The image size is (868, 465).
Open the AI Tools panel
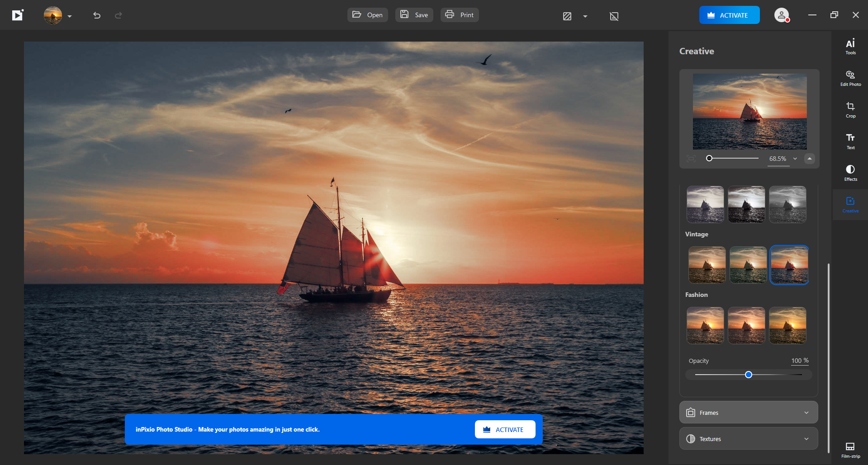coord(850,45)
